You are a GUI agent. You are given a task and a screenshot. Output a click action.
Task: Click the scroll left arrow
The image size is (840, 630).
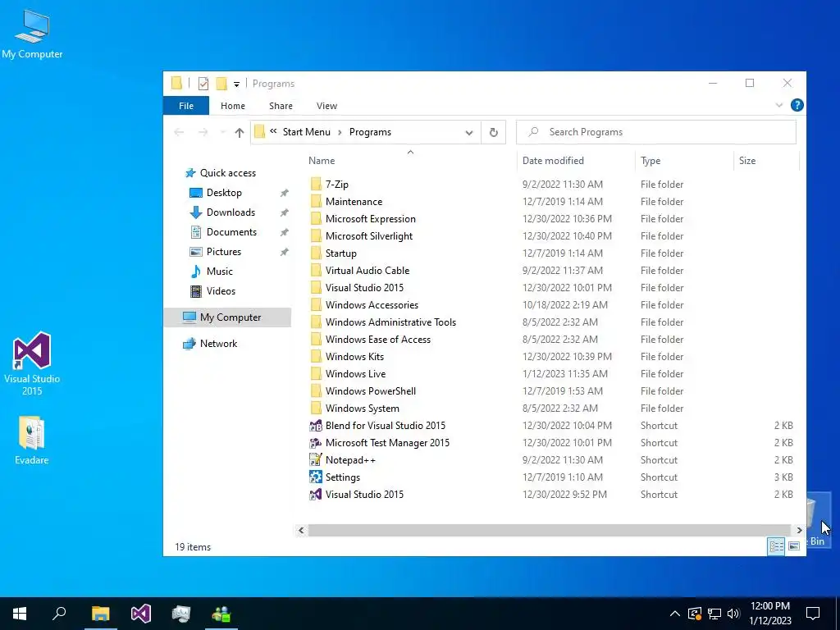click(301, 531)
